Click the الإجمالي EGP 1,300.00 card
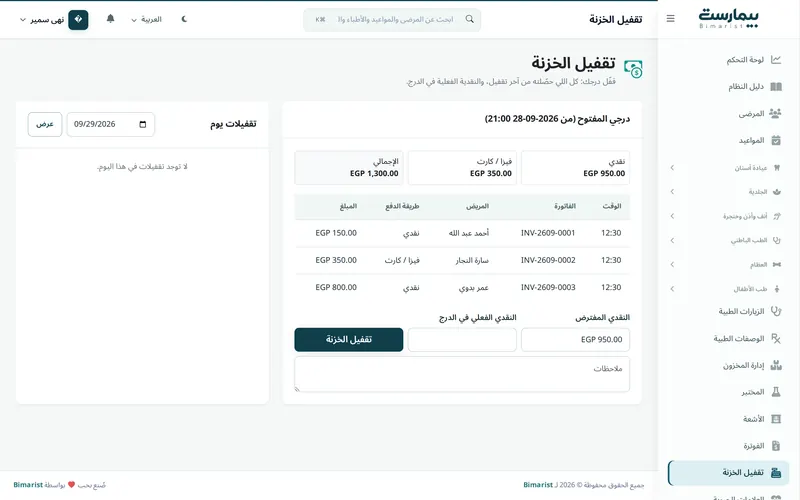Viewport: 800px width, 500px height. [348, 167]
